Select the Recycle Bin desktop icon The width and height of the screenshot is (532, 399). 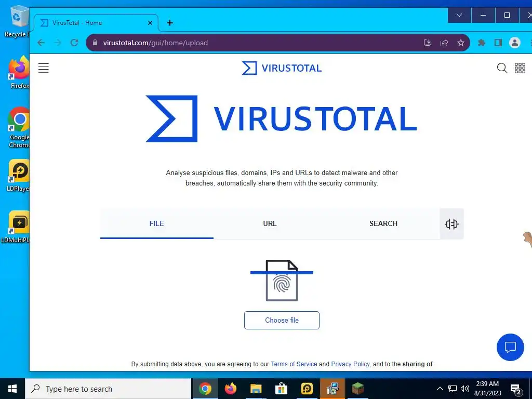[x=16, y=22]
